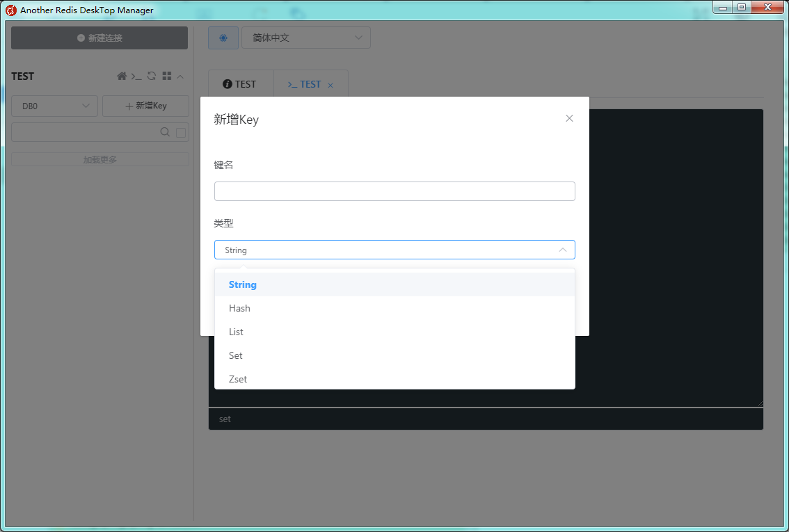Screen dimensions: 789x532
Task: Open the 简体中文 language dropdown
Action: point(306,38)
